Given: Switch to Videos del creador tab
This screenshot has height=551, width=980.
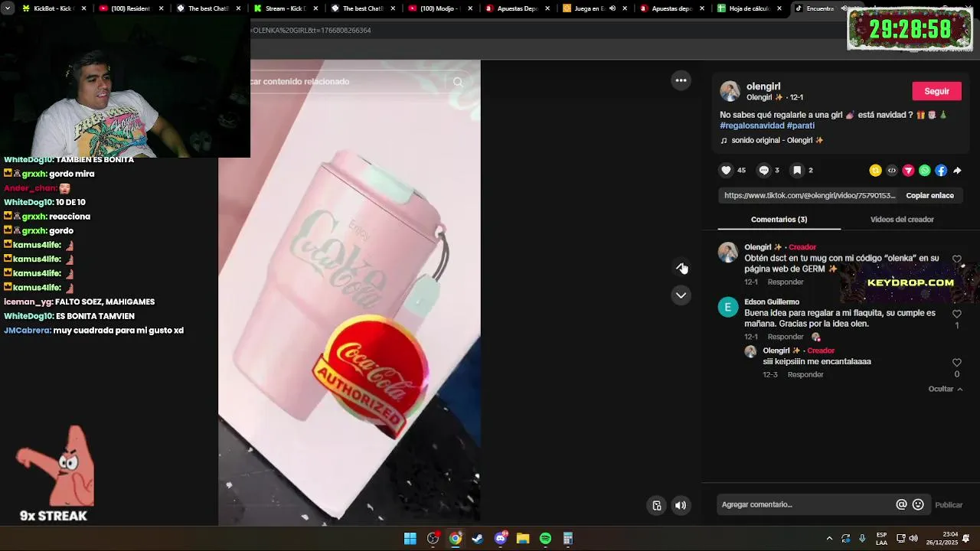Looking at the screenshot, I should (902, 220).
